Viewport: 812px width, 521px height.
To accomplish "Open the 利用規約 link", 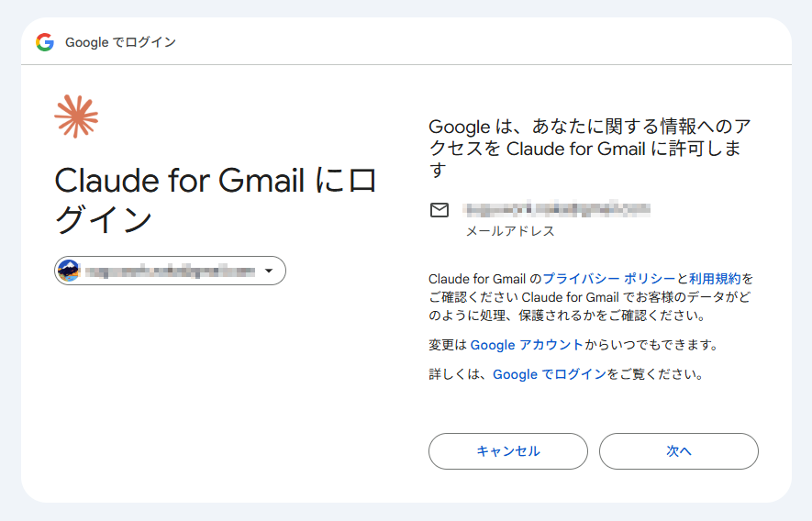I will (x=715, y=279).
